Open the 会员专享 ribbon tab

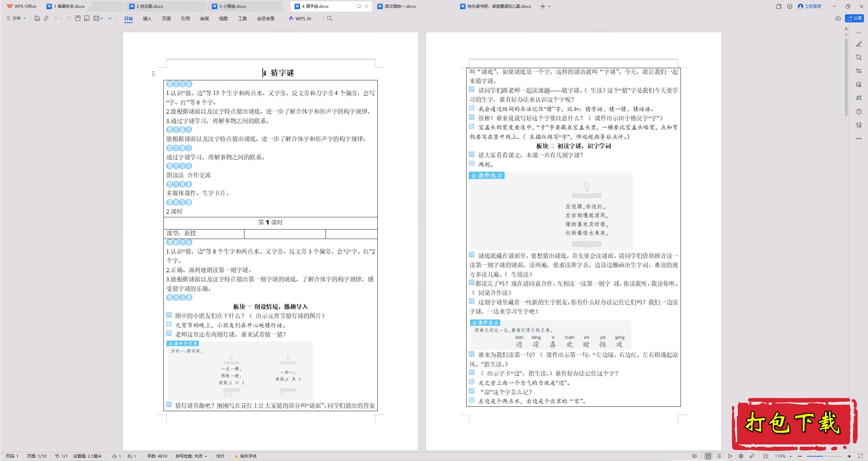click(265, 19)
